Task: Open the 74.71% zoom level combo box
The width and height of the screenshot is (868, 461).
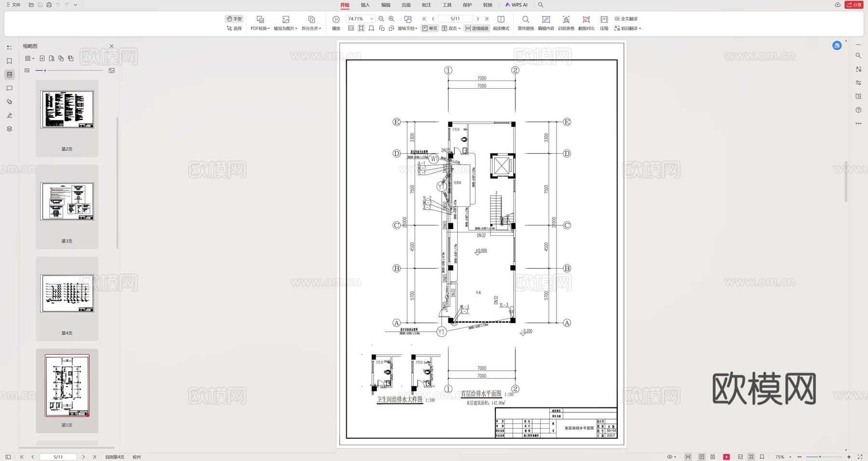Action: 360,19
